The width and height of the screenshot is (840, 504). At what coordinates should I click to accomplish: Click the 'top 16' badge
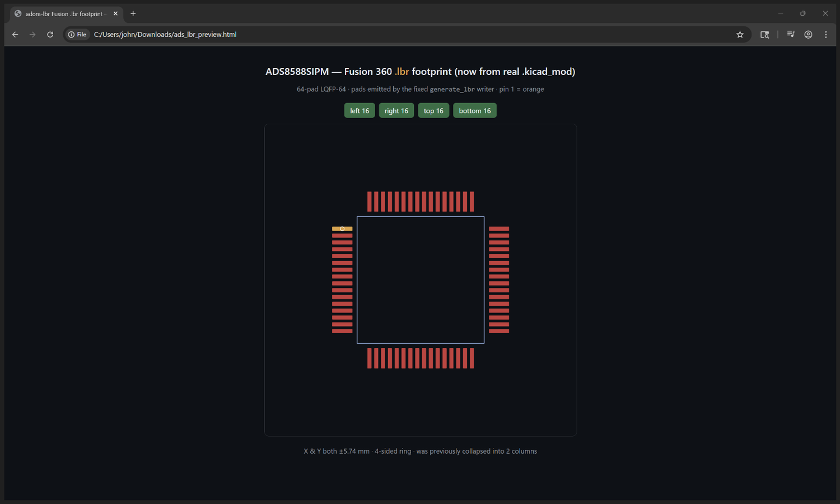click(433, 111)
